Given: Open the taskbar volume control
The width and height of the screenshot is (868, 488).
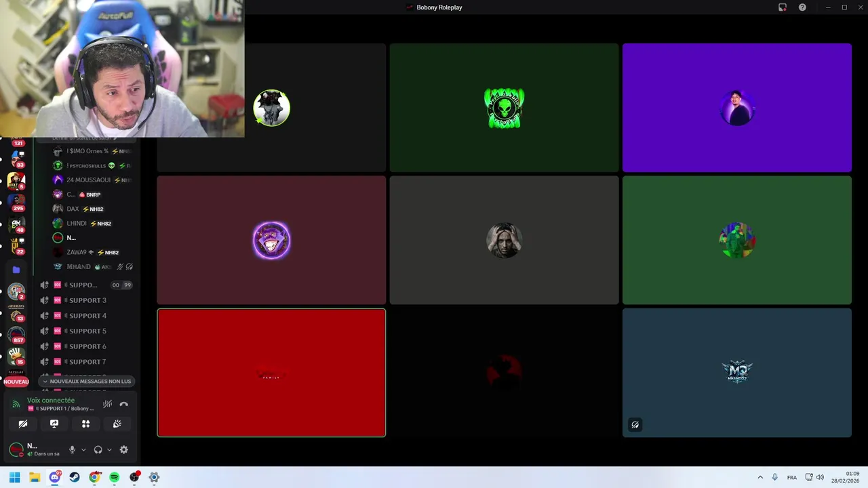Looking at the screenshot, I should point(820,477).
